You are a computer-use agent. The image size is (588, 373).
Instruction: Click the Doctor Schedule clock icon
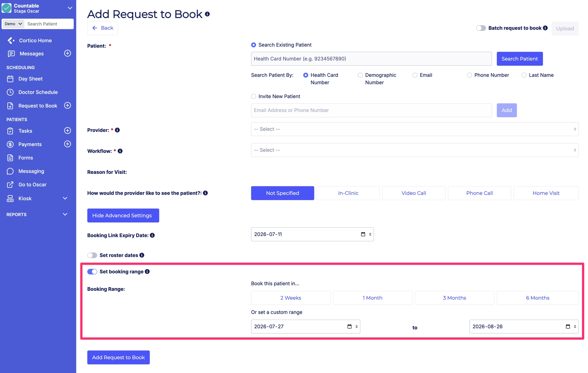point(10,92)
